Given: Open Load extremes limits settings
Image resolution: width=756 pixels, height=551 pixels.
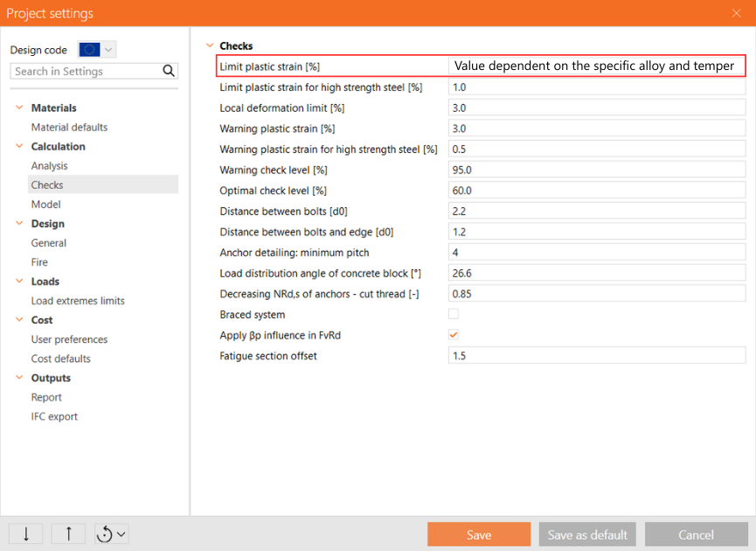Looking at the screenshot, I should click(78, 301).
